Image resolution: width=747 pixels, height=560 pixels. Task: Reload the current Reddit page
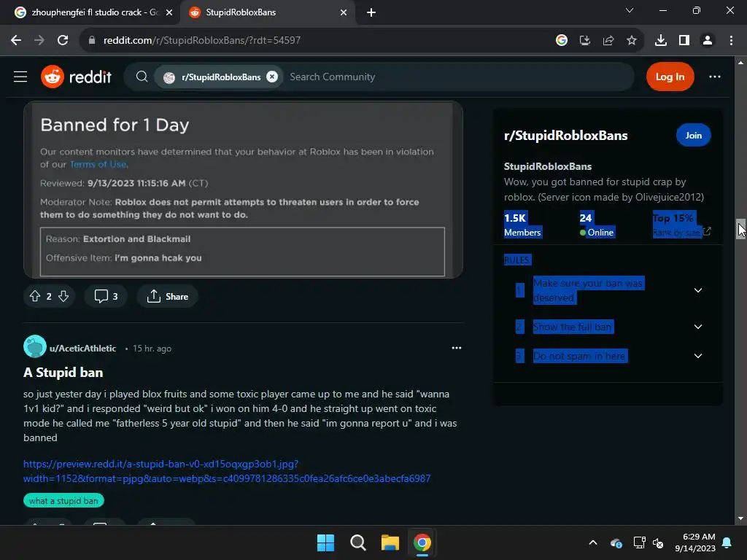point(63,41)
